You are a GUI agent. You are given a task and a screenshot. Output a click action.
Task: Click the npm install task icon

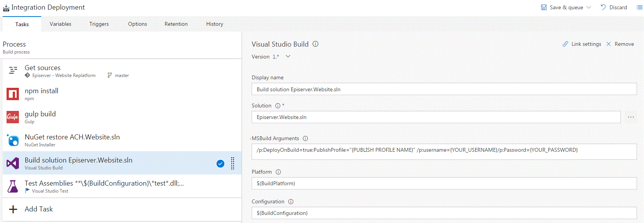[13, 94]
